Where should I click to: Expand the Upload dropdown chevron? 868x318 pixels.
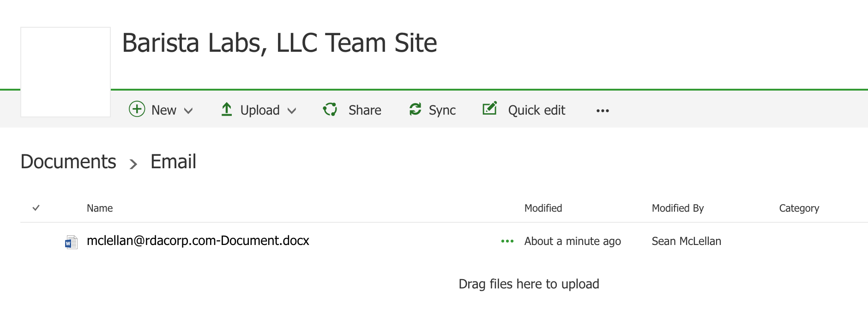(292, 111)
